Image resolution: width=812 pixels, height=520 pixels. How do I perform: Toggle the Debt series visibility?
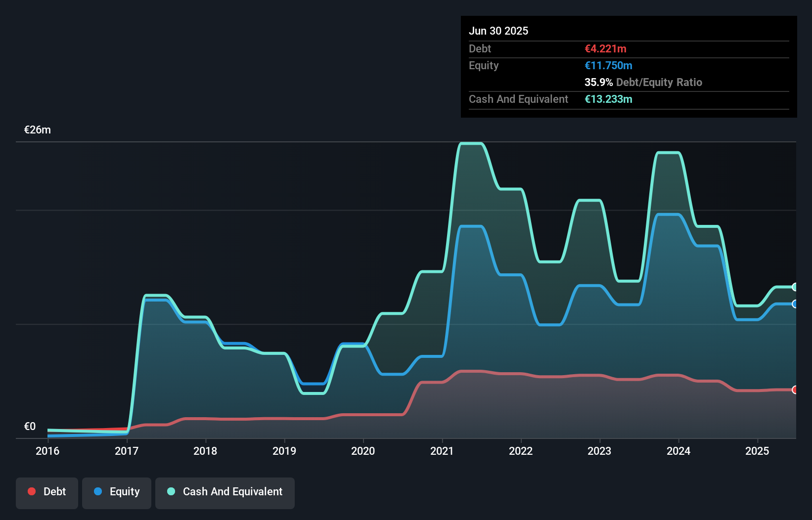point(46,492)
